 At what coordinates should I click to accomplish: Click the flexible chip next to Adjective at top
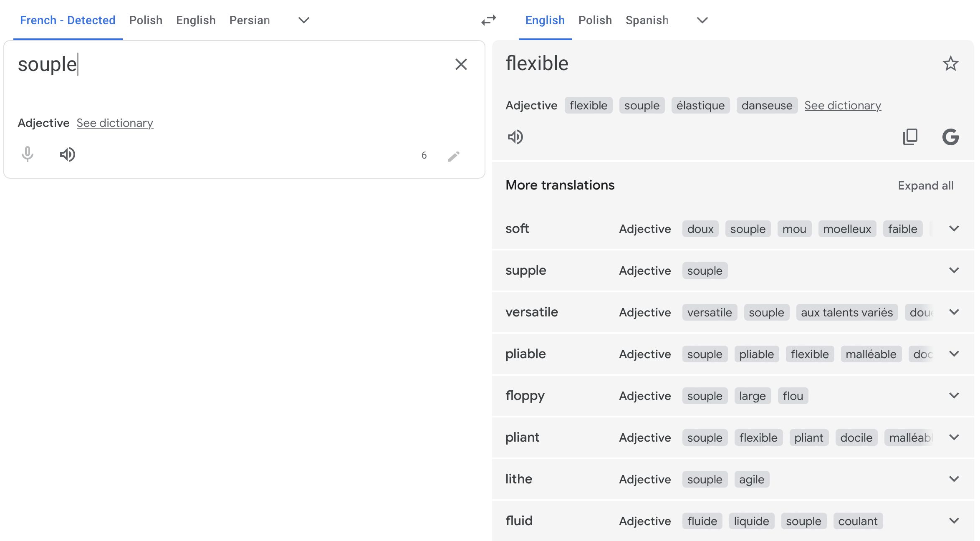[x=589, y=105]
